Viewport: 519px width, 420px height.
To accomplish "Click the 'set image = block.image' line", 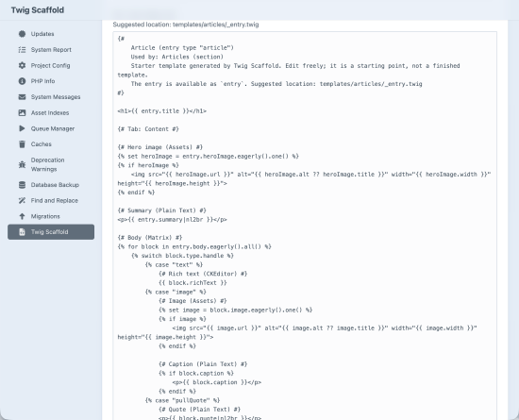I will (235, 311).
